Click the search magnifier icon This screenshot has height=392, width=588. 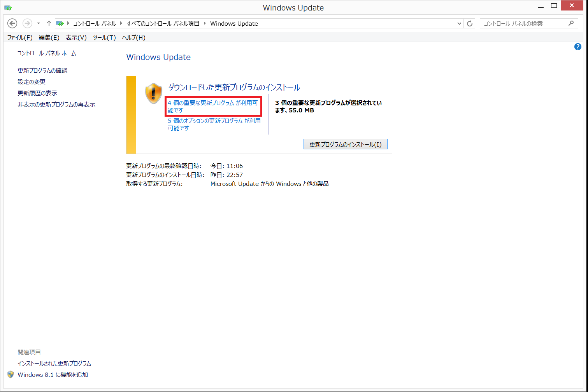point(571,23)
